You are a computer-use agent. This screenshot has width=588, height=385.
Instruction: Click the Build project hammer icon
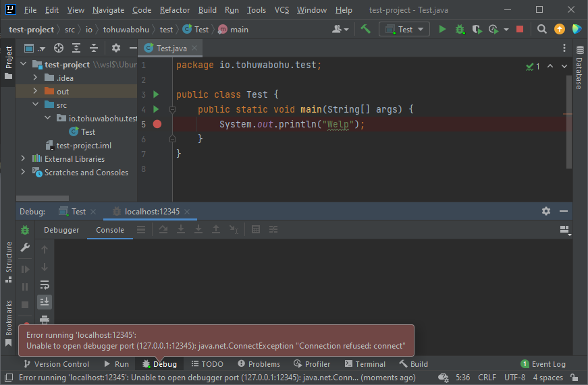365,29
